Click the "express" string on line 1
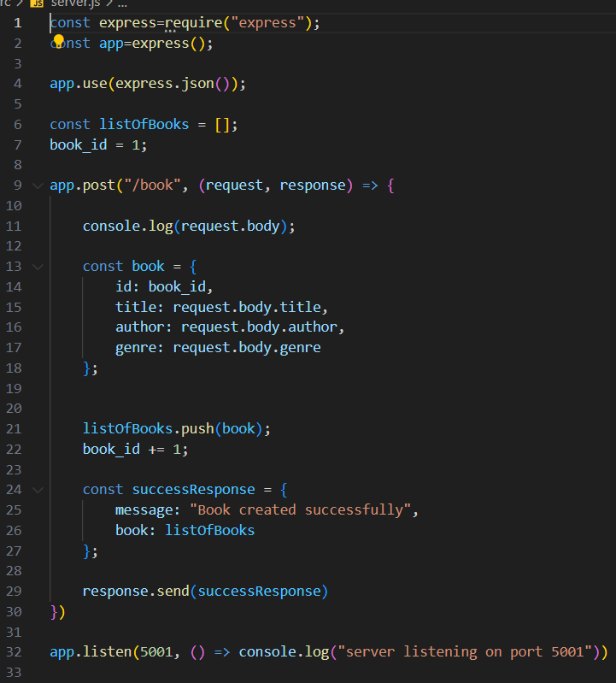The image size is (616, 683). pos(267,22)
